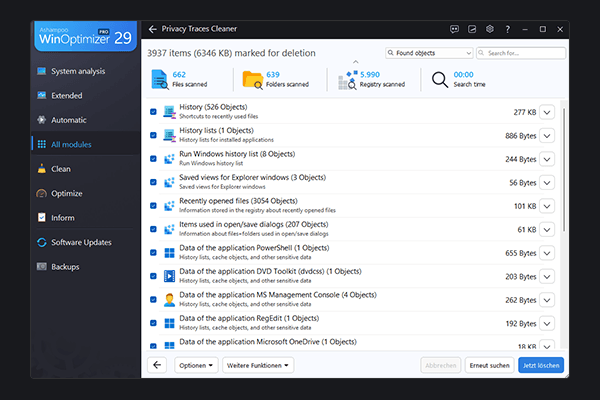Viewport: 600px width, 400px height.
Task: Click the open/save dialogs row icon
Action: coord(169,229)
